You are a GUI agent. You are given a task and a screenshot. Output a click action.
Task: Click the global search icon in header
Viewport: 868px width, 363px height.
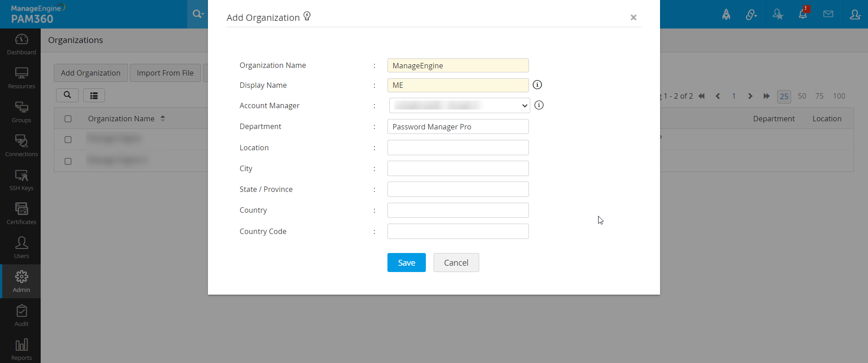click(x=198, y=14)
